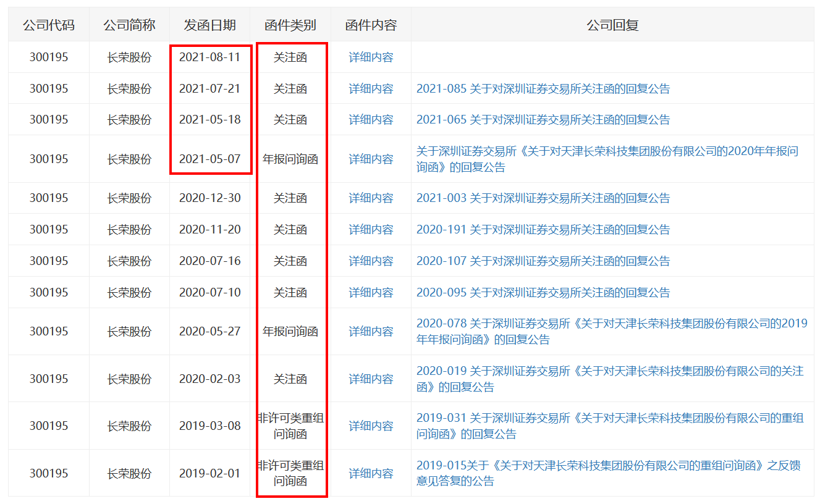
Task: Open 详细内容 in the 2020-12-30 row
Action: click(x=371, y=198)
